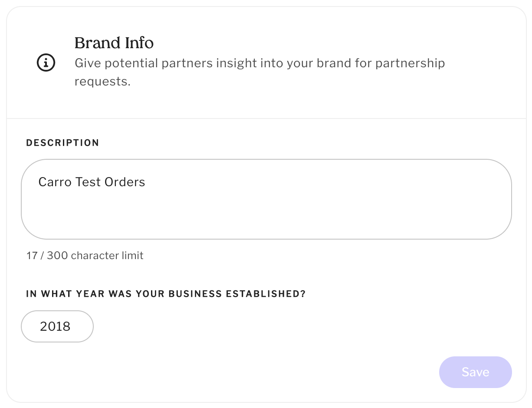Click the 17 / 300 character limit counter
Screen dimensions: 532x408
click(85, 256)
